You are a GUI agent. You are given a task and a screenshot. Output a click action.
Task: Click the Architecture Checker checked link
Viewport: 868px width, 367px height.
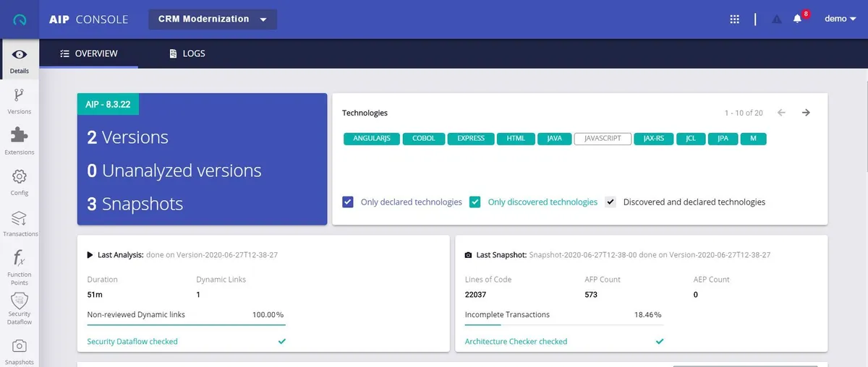tap(516, 341)
